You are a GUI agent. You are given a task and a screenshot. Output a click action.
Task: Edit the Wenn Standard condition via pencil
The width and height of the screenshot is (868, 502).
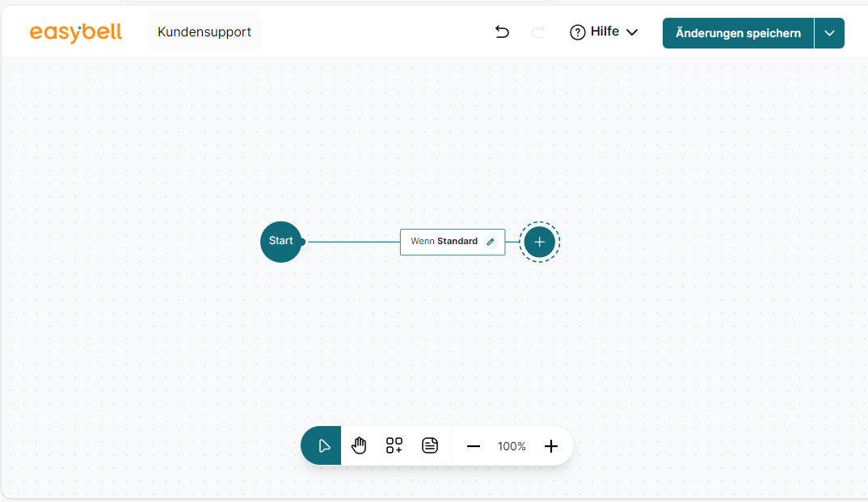491,242
